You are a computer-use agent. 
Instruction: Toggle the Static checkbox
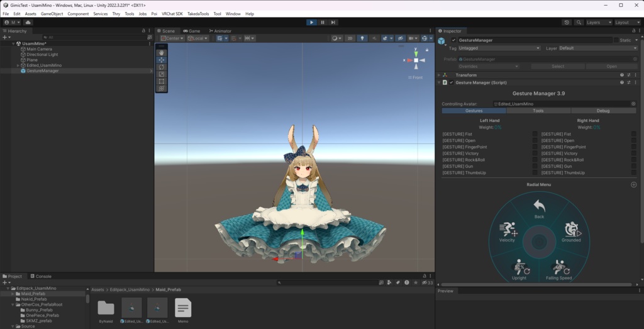pyautogui.click(x=616, y=40)
